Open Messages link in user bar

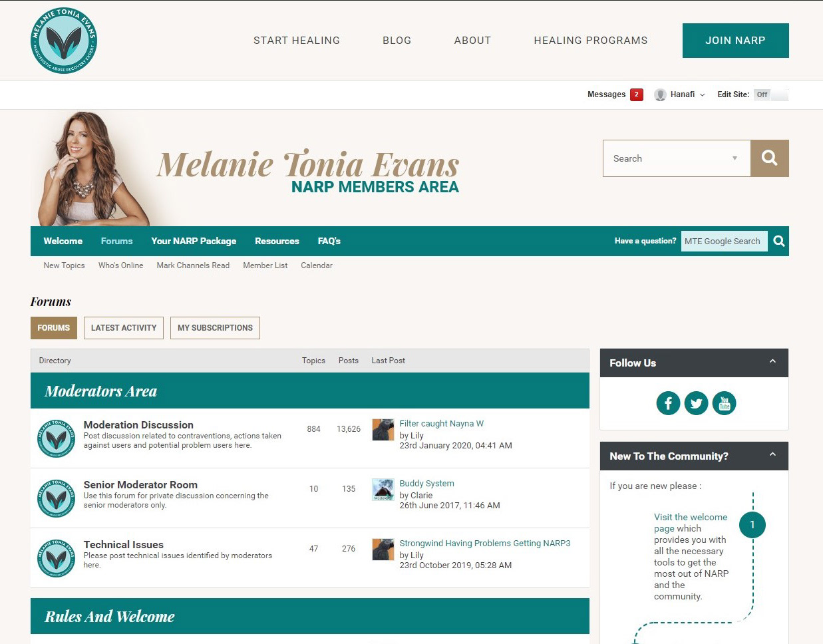[606, 94]
